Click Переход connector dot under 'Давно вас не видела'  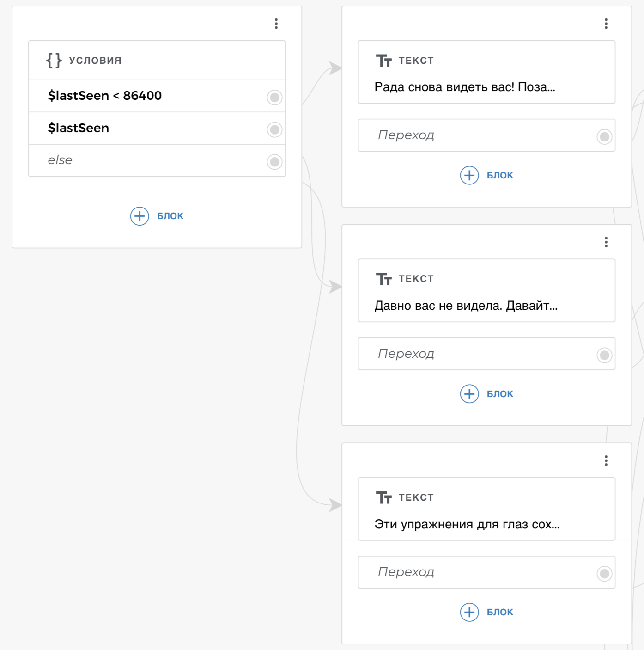pos(604,355)
